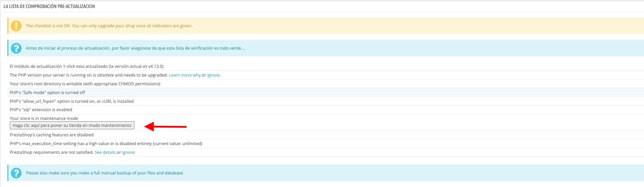644x187 pixels.
Task: Select row "The PHP version your server is running"
Action: (326, 75)
